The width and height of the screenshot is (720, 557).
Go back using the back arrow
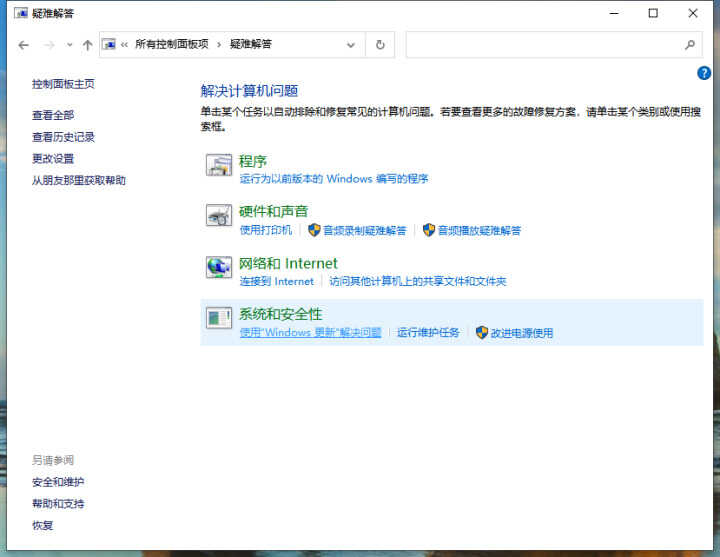pos(23,45)
